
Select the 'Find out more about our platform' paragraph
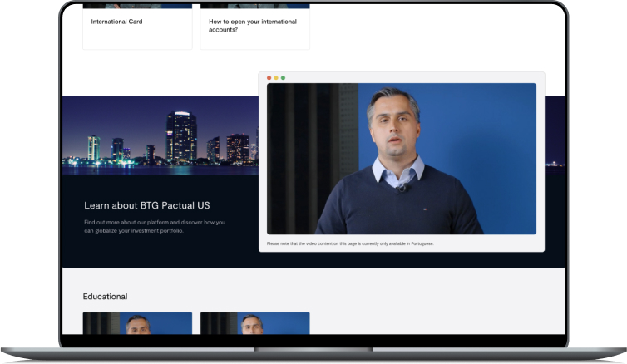(155, 226)
